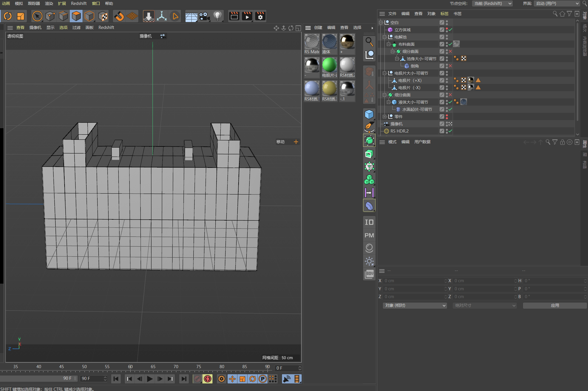Viewport: 588px width, 391px height.
Task: Select the yellow RS材质 material ball
Action: click(x=329, y=88)
